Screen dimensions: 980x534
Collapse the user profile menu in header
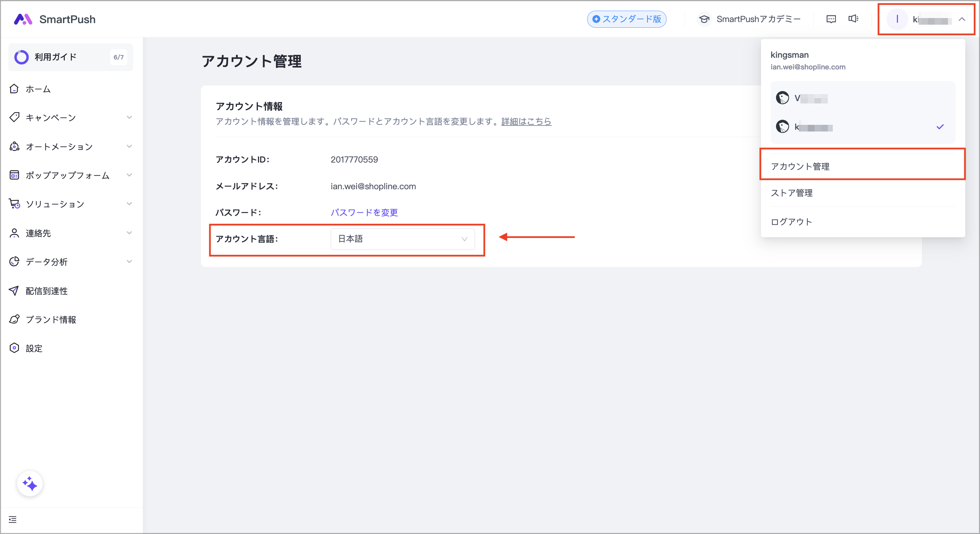[x=962, y=19]
